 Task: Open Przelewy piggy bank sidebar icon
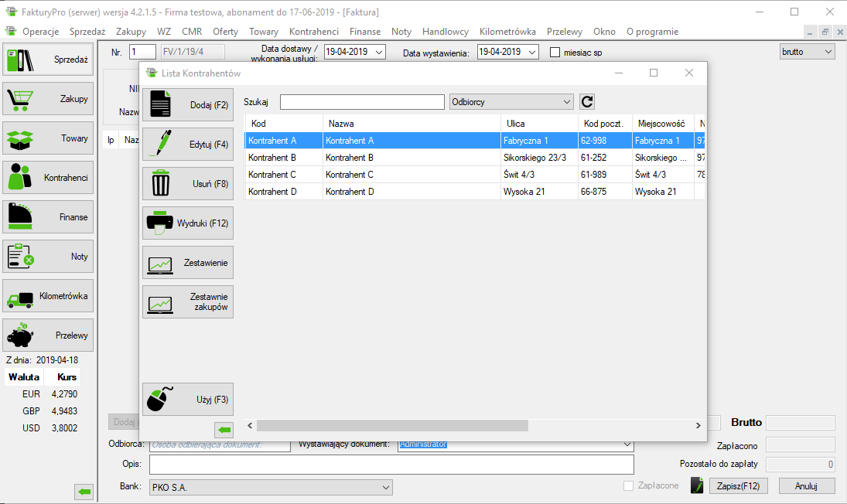21,335
